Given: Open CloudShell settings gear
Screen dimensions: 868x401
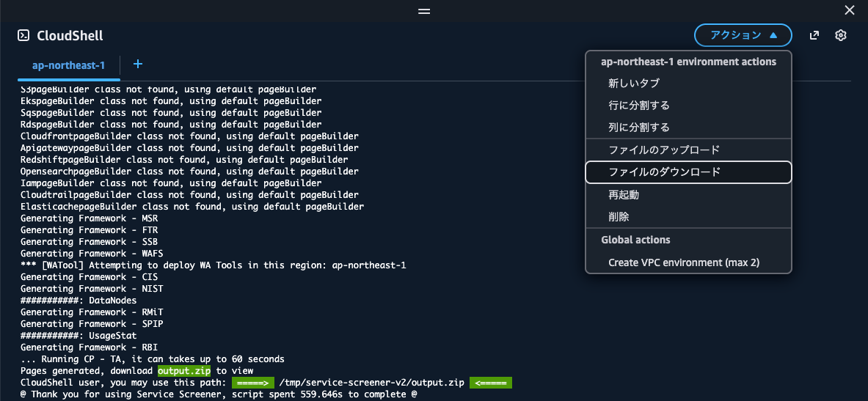Looking at the screenshot, I should point(841,35).
